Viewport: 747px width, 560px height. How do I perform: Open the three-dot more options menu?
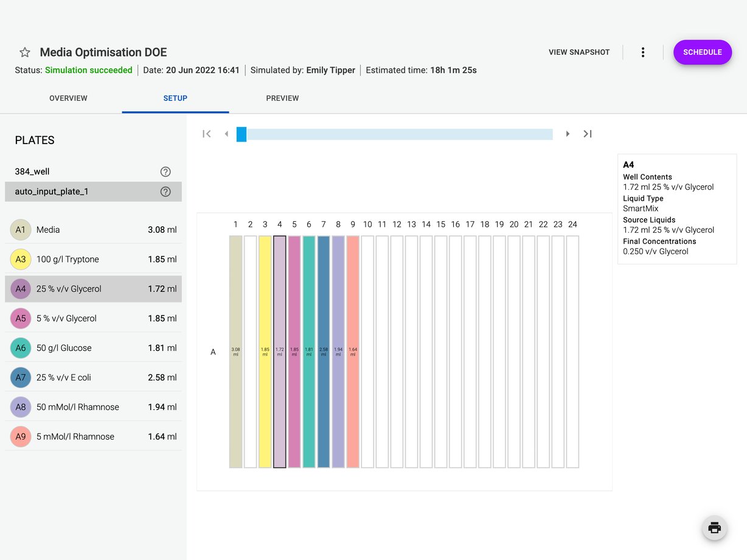click(642, 52)
